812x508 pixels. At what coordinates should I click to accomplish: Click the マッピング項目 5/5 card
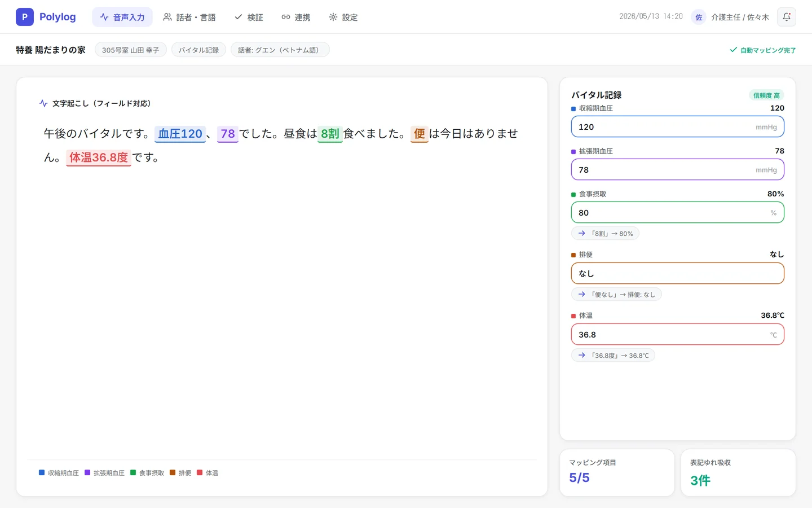tap(617, 473)
